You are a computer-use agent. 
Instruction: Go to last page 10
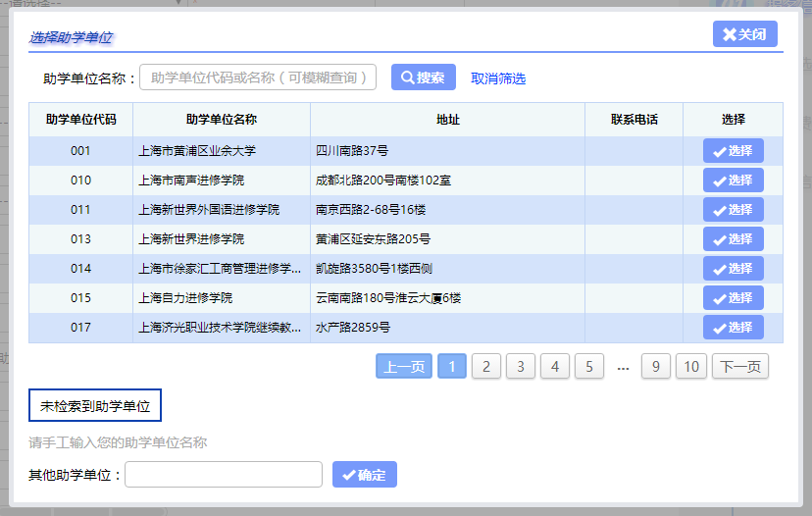pos(691,367)
